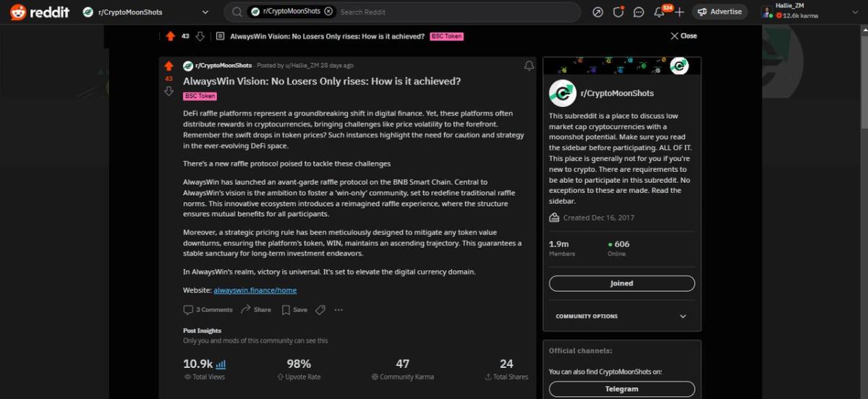Save the post
The image size is (868, 399).
(294, 309)
